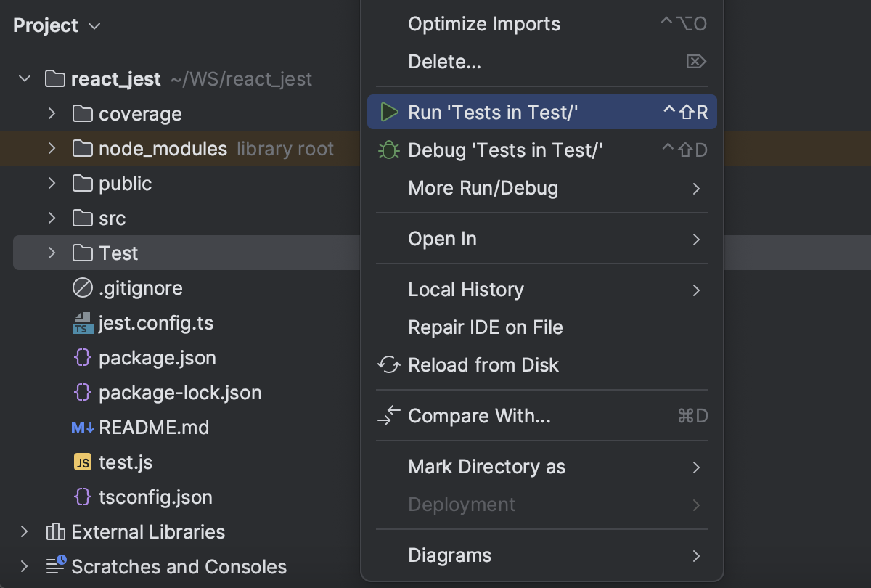The width and height of the screenshot is (871, 588).
Task: Click the green Run triangle icon
Action: point(389,112)
